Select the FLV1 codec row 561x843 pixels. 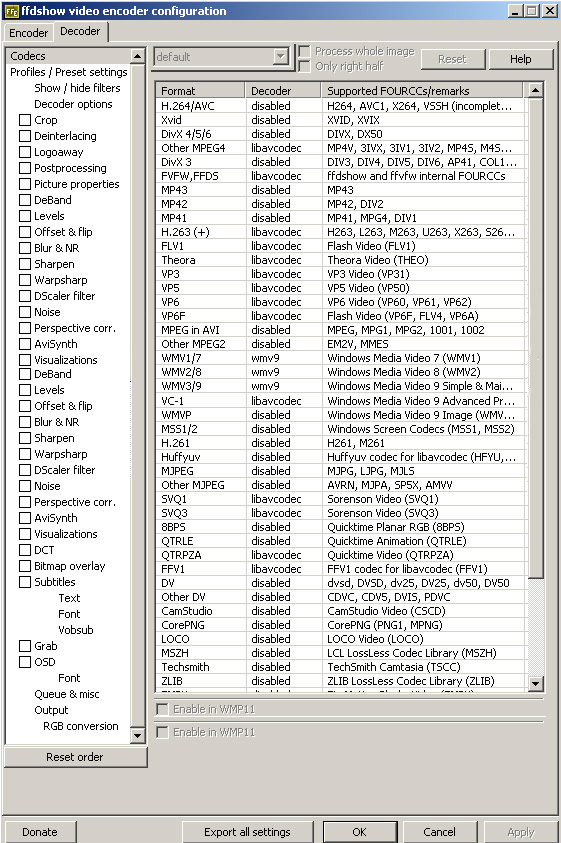click(x=341, y=246)
